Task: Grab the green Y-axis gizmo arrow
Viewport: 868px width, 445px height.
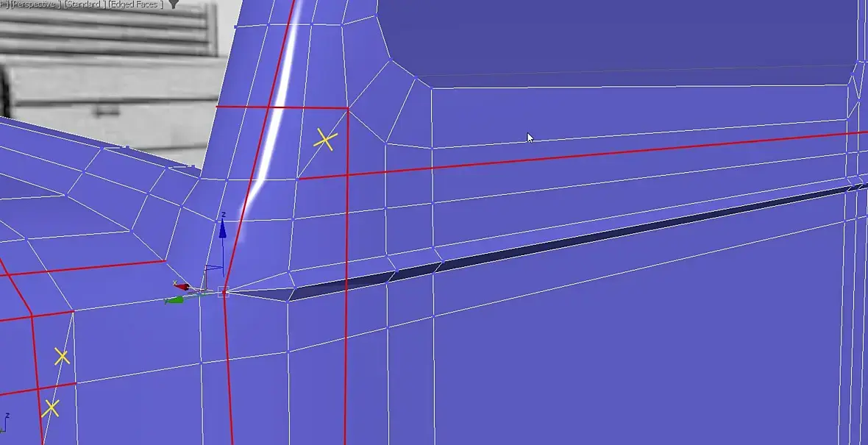Action: tap(175, 300)
